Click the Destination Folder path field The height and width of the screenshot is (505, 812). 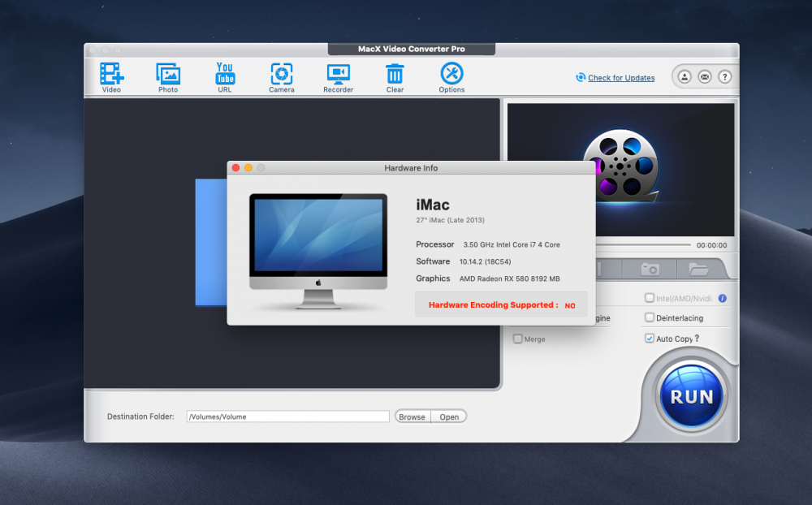coord(288,417)
